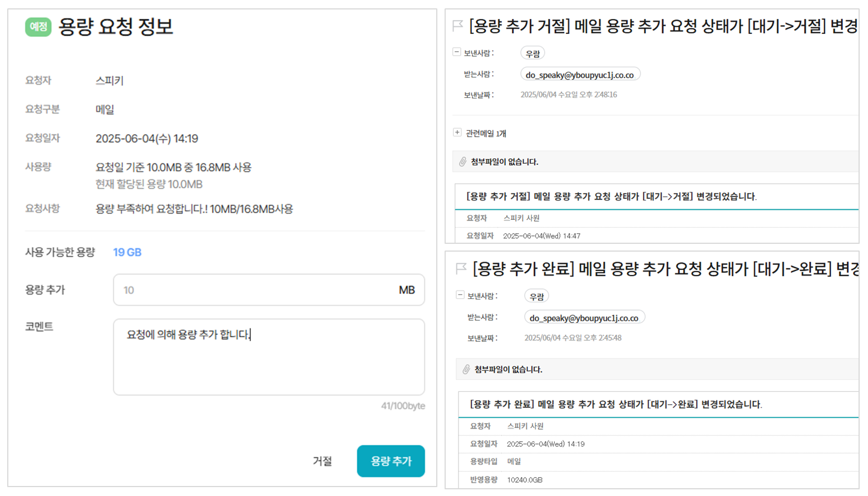
Task: Click the [용량 추가 거절] email subject title
Action: (x=662, y=26)
